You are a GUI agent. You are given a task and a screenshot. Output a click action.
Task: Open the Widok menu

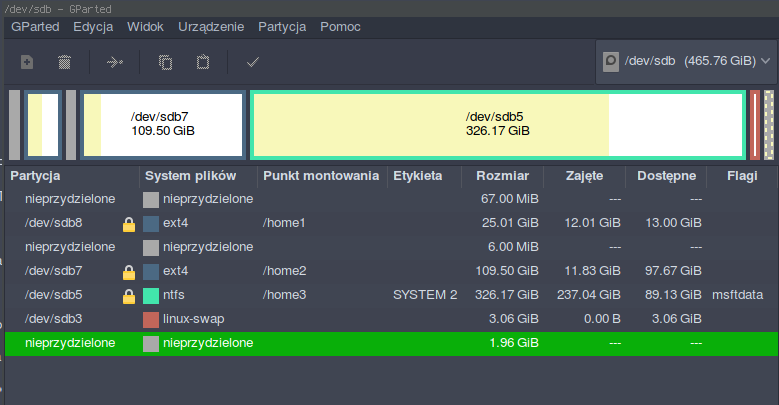point(145,26)
